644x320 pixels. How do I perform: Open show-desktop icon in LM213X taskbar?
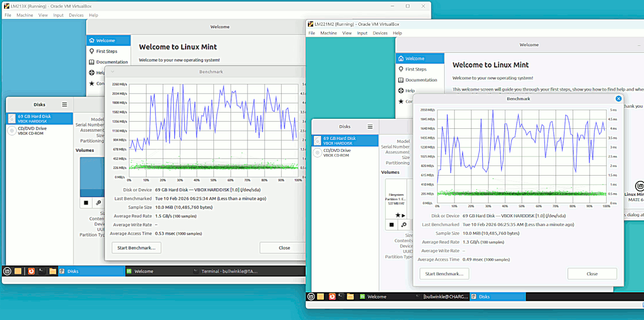[18, 271]
